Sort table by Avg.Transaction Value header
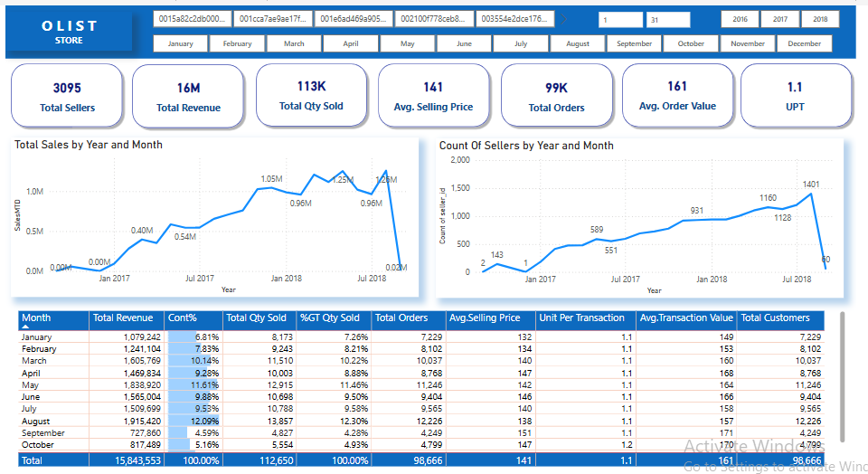This screenshot has width=868, height=474. click(686, 320)
